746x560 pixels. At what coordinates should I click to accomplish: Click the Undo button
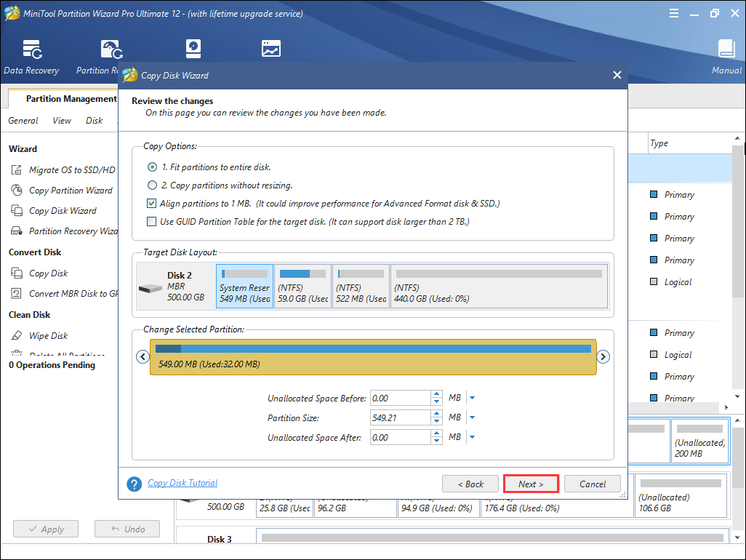point(127,529)
